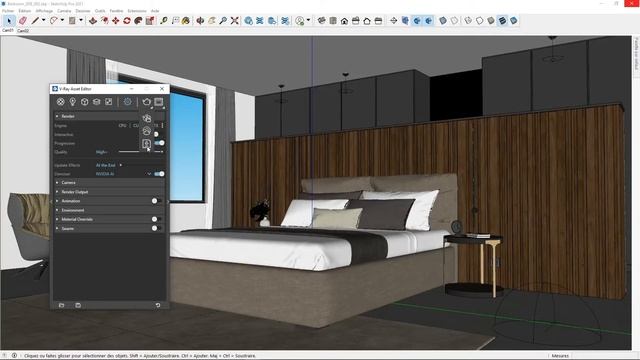The width and height of the screenshot is (640, 360).
Task: Adjust the Quality slider
Action: (140, 152)
